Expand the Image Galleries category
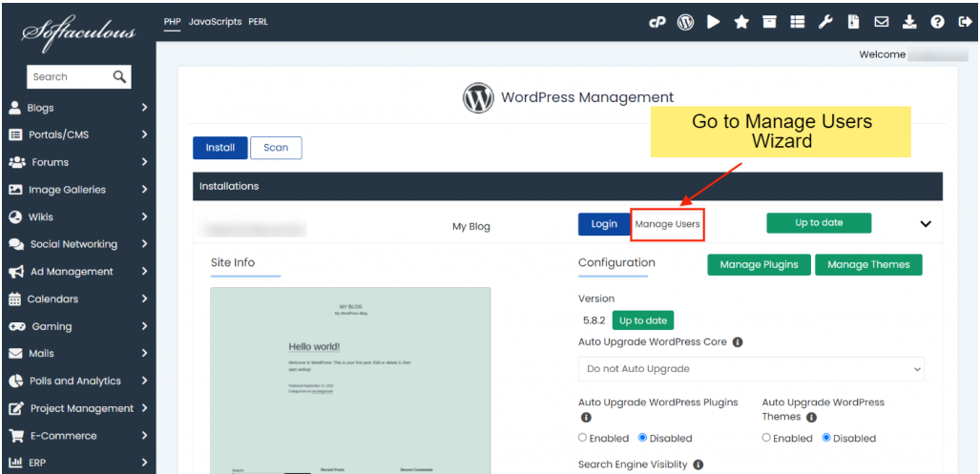 (144, 190)
